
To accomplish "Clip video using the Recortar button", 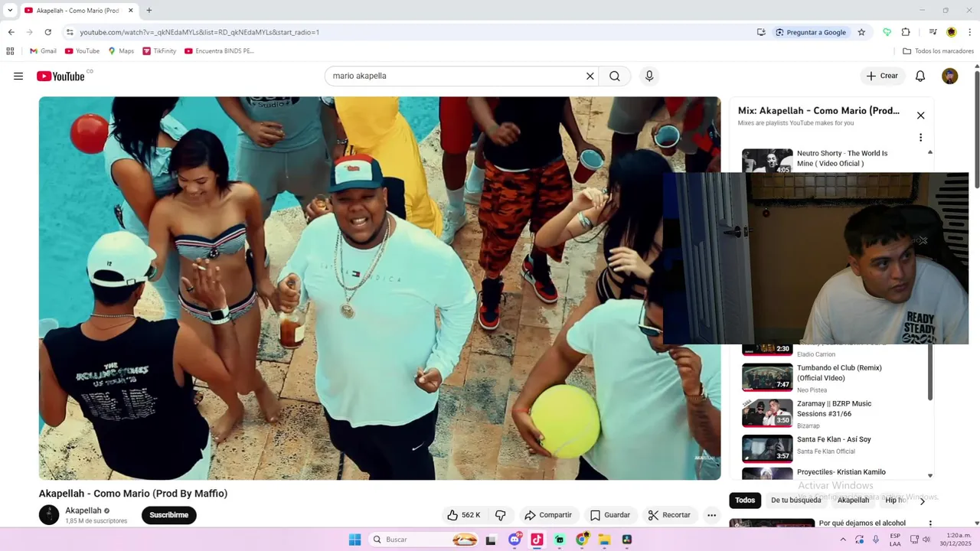I will pyautogui.click(x=669, y=515).
